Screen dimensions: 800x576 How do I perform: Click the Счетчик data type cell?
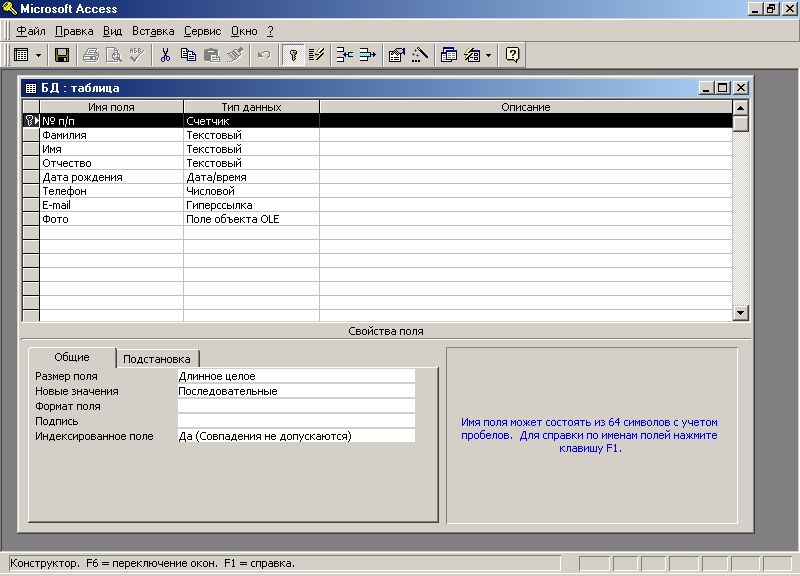point(251,121)
